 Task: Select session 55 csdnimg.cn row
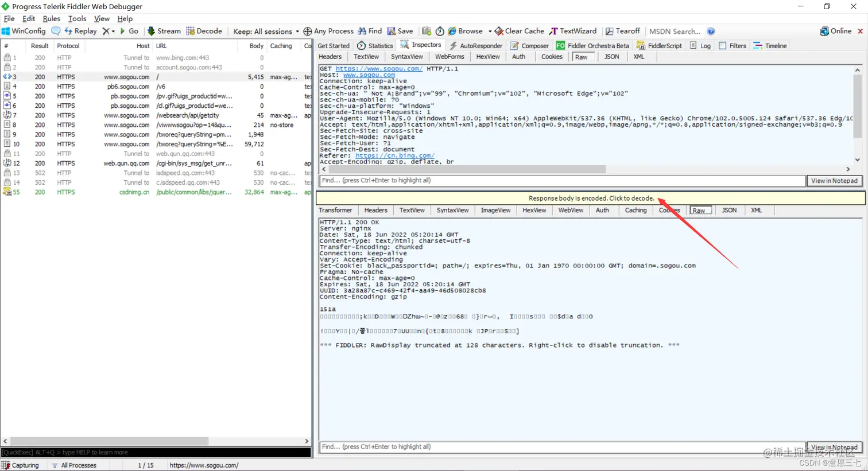pyautogui.click(x=156, y=192)
